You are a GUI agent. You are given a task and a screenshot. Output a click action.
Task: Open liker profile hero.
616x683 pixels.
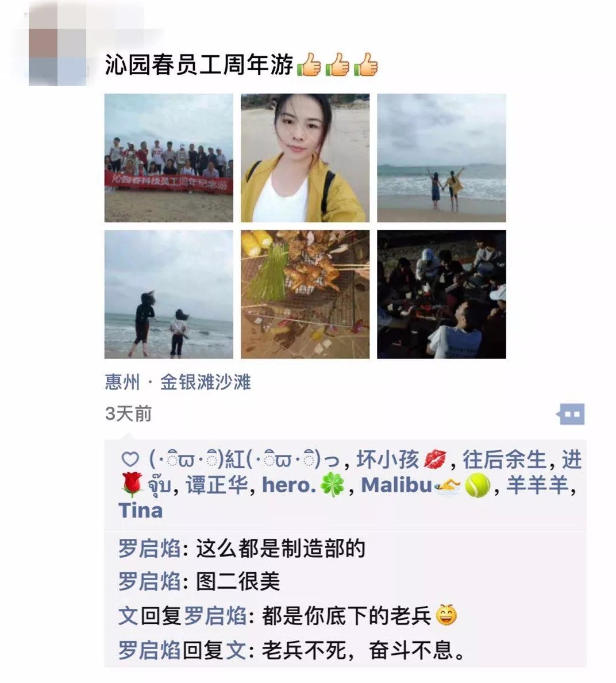pyautogui.click(x=303, y=485)
